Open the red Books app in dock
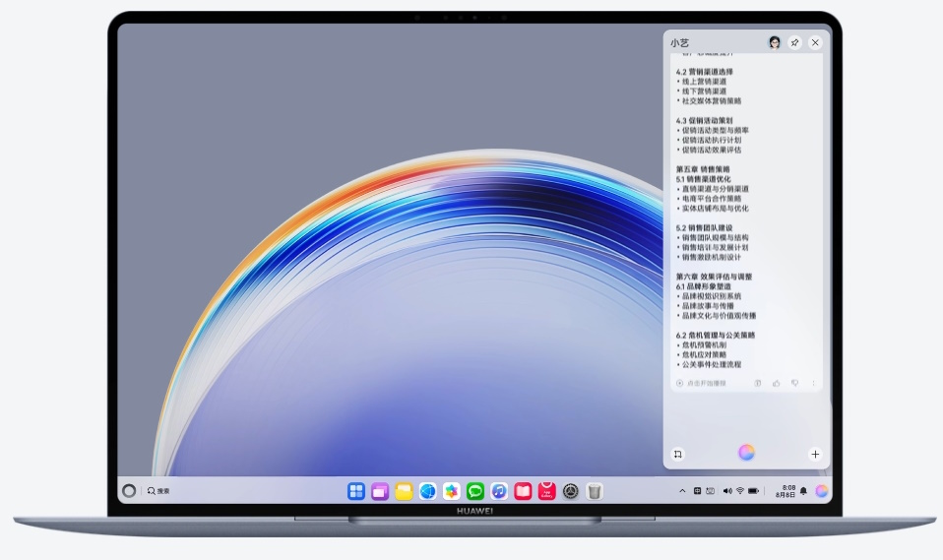Image resolution: width=943 pixels, height=560 pixels. (x=523, y=491)
